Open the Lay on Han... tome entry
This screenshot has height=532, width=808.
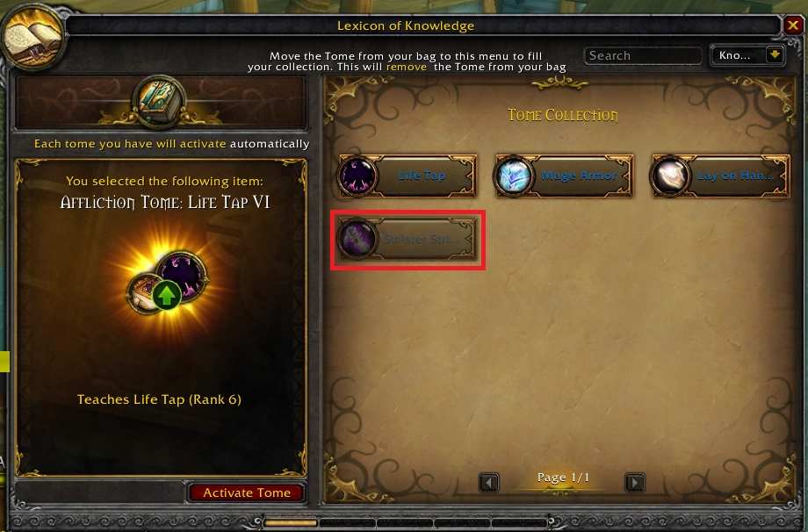[720, 176]
